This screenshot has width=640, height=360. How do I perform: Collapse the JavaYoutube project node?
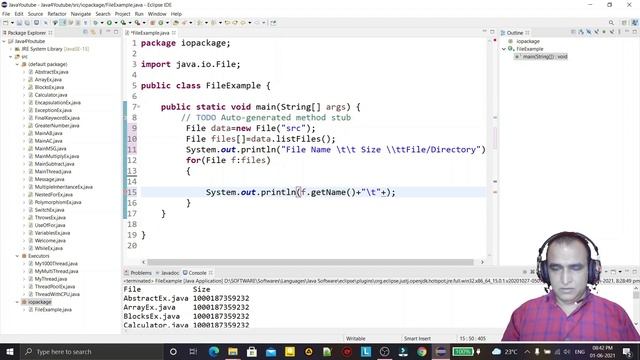click(x=4, y=41)
